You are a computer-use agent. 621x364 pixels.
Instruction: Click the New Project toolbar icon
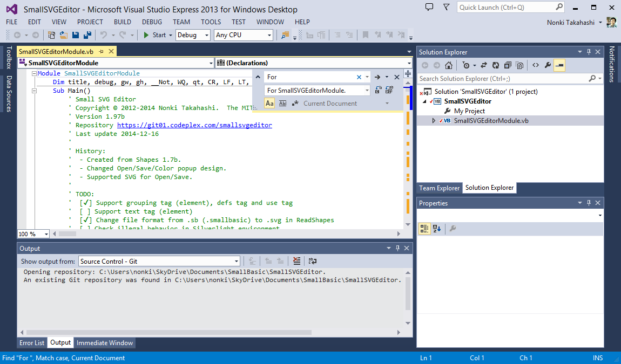click(x=51, y=35)
